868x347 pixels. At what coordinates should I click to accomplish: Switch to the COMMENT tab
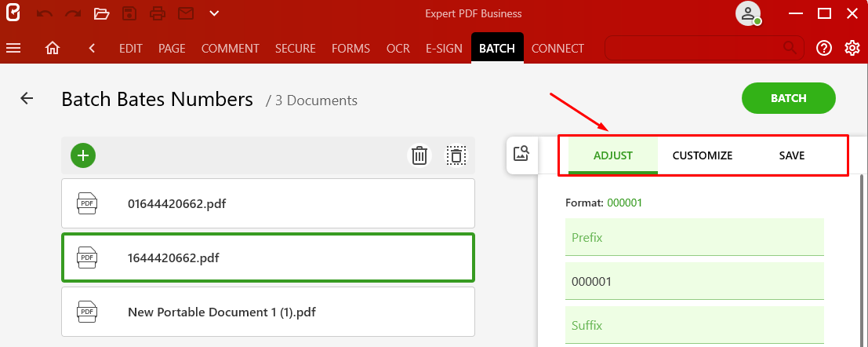click(231, 49)
